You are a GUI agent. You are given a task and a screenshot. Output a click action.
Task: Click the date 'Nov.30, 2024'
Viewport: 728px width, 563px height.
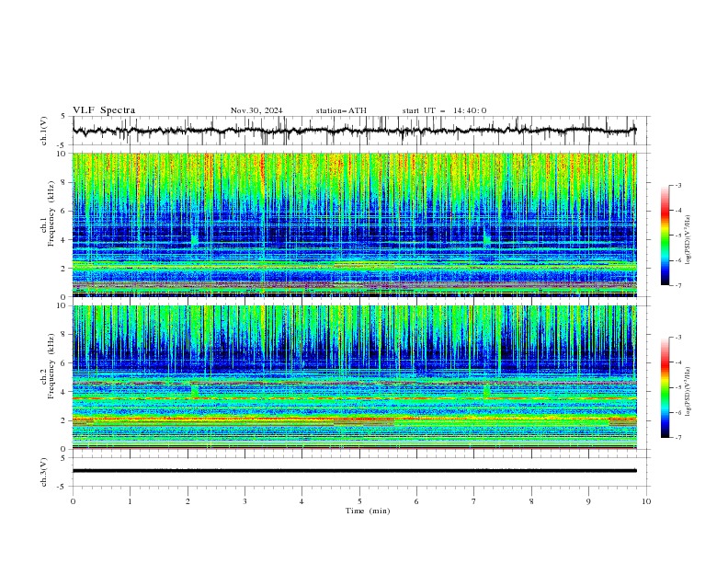(256, 110)
